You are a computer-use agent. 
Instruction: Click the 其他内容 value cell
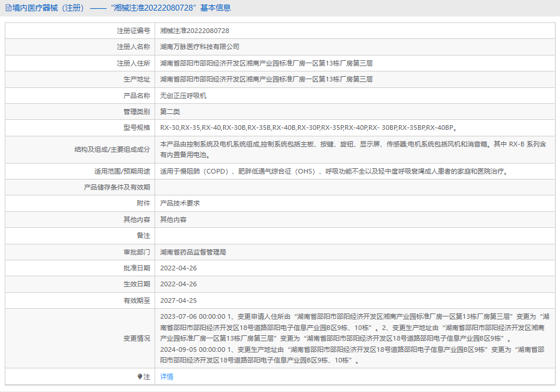click(173, 220)
